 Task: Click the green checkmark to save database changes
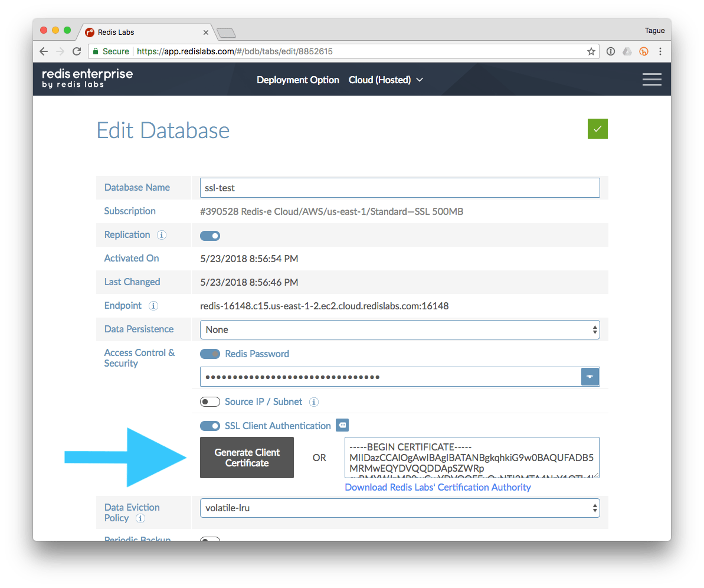pyautogui.click(x=597, y=129)
